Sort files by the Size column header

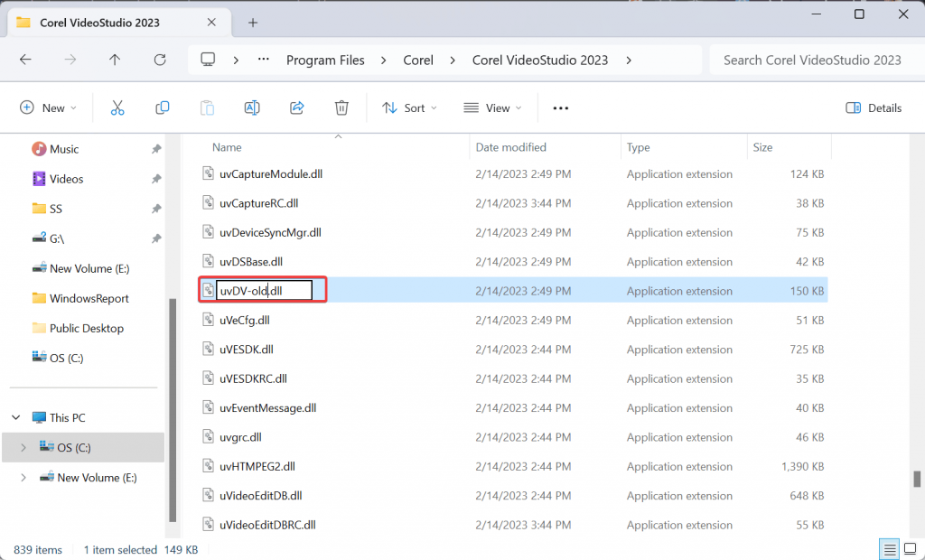[x=761, y=147]
